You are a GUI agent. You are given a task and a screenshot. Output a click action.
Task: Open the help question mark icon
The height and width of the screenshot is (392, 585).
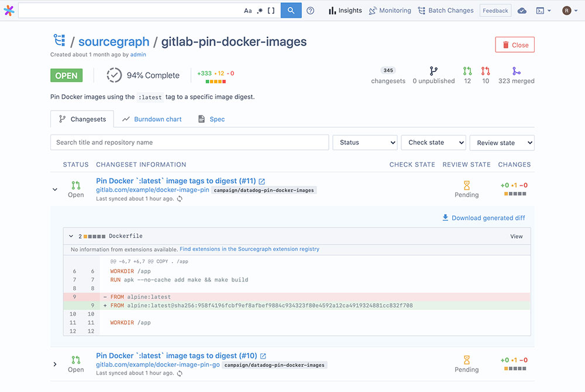[x=311, y=11]
